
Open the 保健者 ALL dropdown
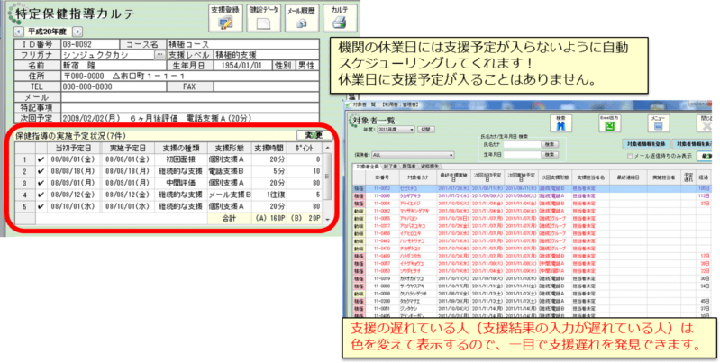(x=413, y=155)
